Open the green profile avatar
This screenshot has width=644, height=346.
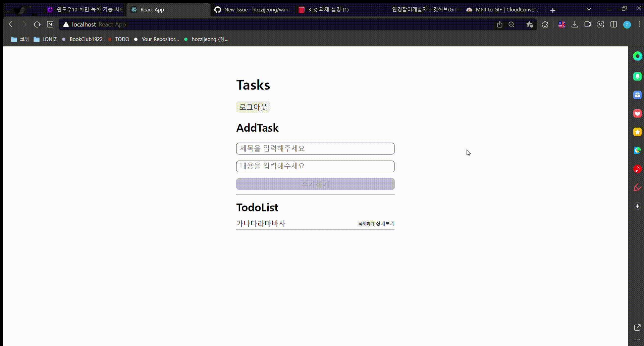click(x=627, y=24)
